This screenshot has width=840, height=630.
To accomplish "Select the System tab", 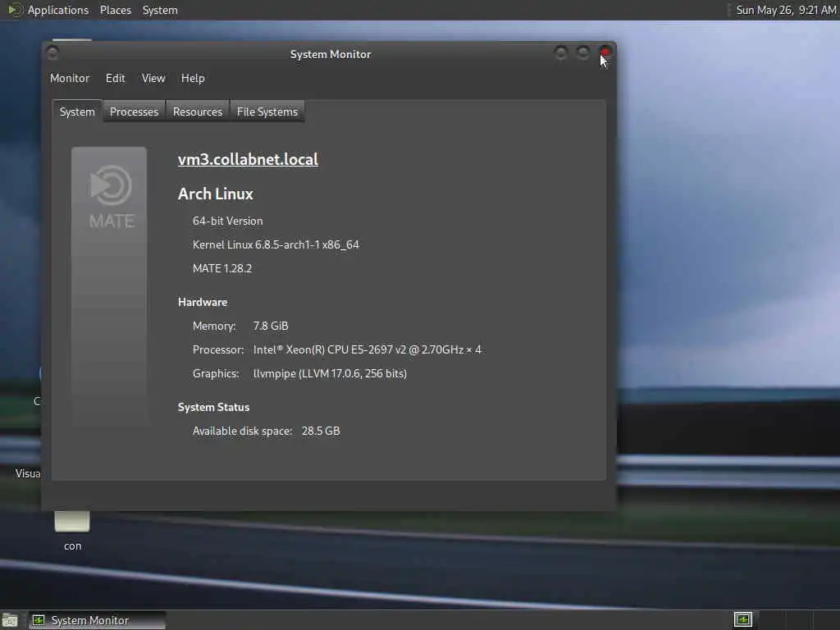I will tap(77, 112).
